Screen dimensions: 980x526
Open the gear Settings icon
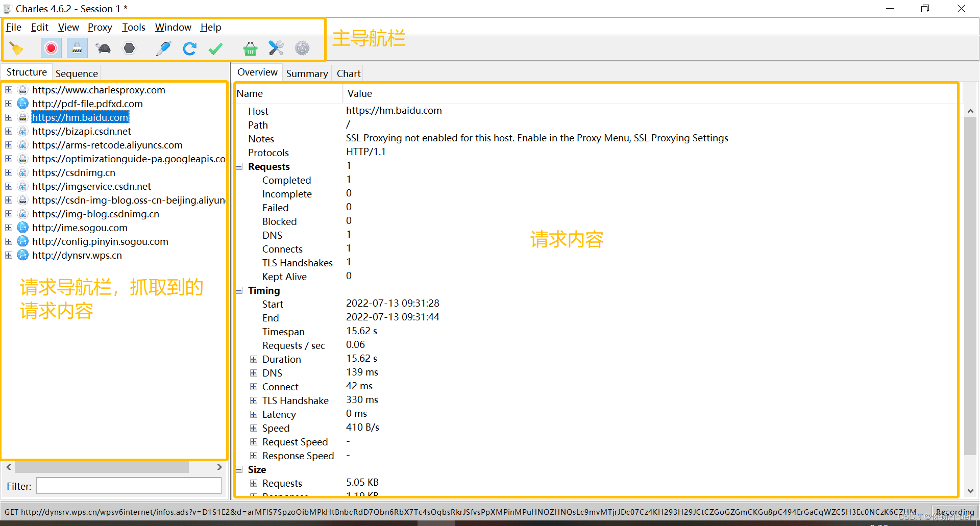tap(302, 48)
